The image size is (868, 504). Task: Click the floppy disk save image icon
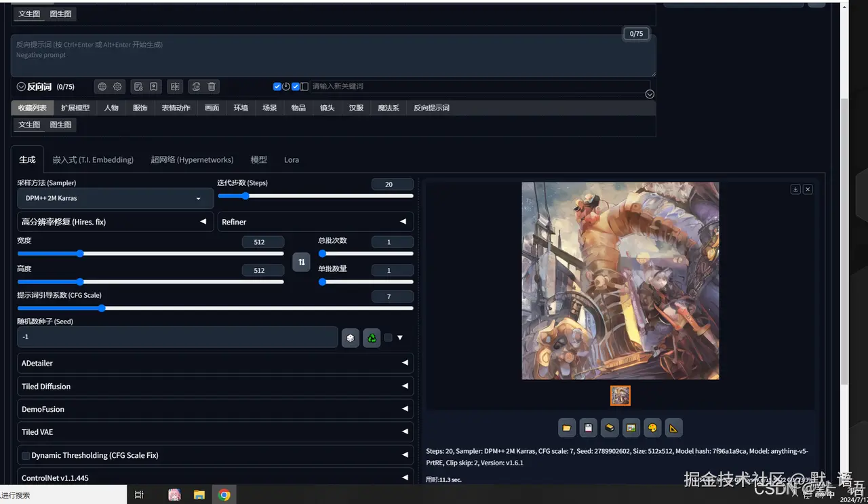(588, 428)
